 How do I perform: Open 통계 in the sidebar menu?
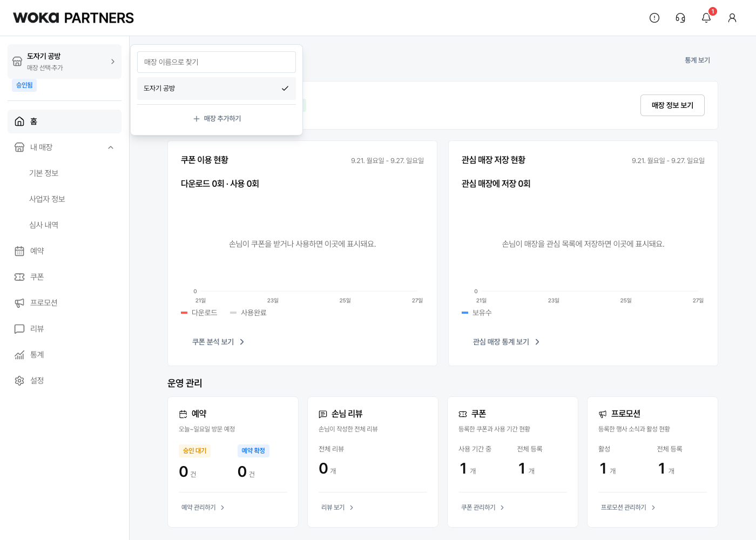[x=64, y=355]
